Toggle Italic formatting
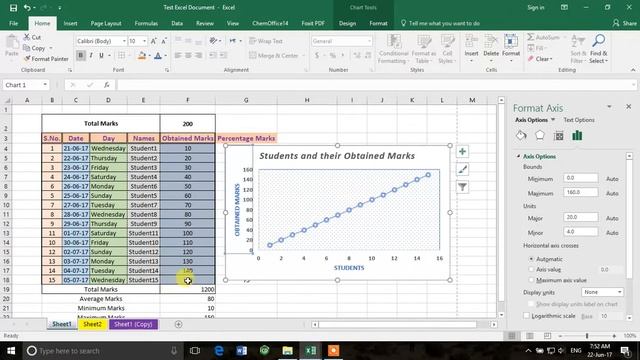This screenshot has height=360, width=640. [x=91, y=55]
